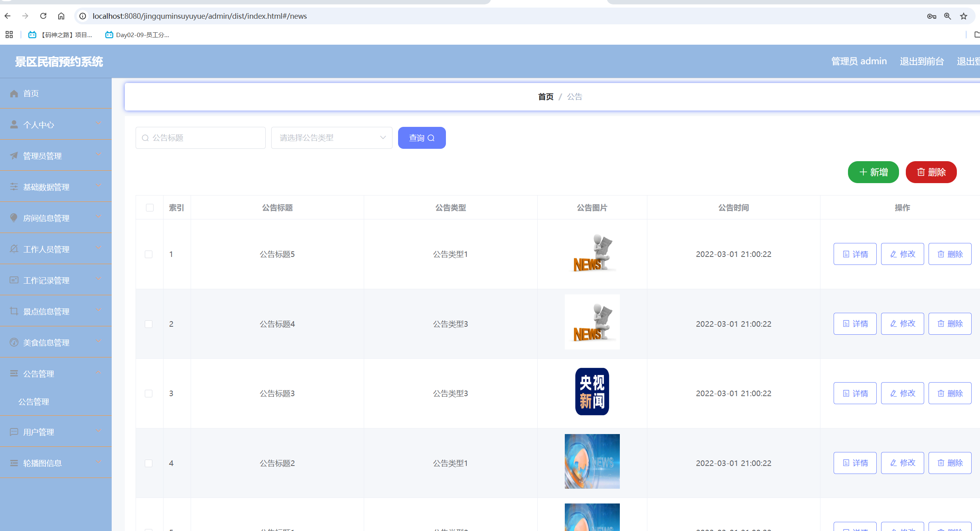This screenshot has width=980, height=531.
Task: Check the row checkbox for 公告标题2
Action: [x=148, y=463]
